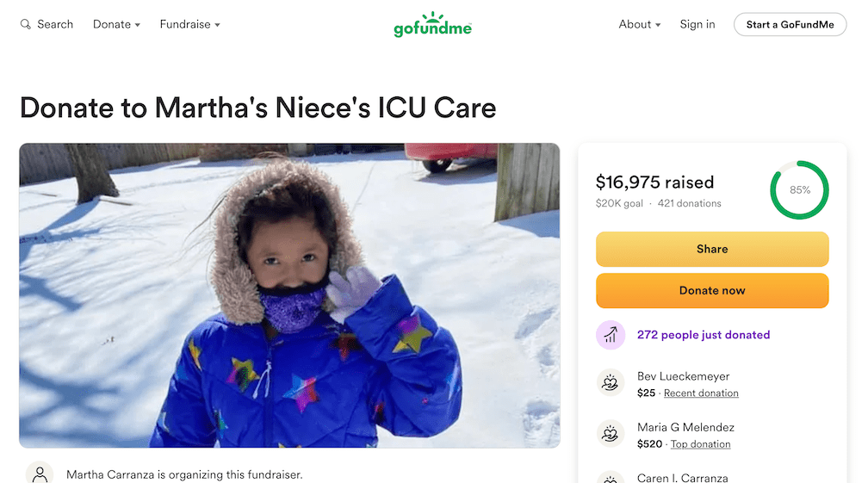868x483 pixels.
Task: Click Sign in
Action: click(x=697, y=25)
